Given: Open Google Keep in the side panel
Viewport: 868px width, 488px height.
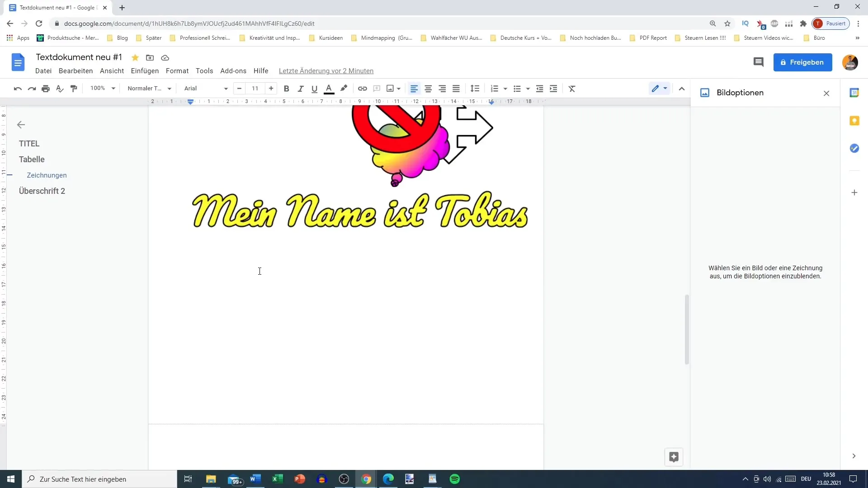Looking at the screenshot, I should click(x=854, y=121).
